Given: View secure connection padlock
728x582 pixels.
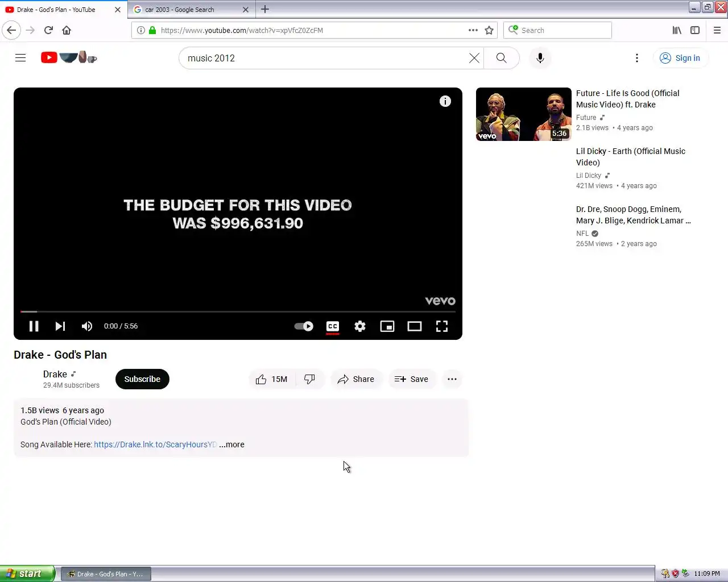Looking at the screenshot, I should point(152,30).
